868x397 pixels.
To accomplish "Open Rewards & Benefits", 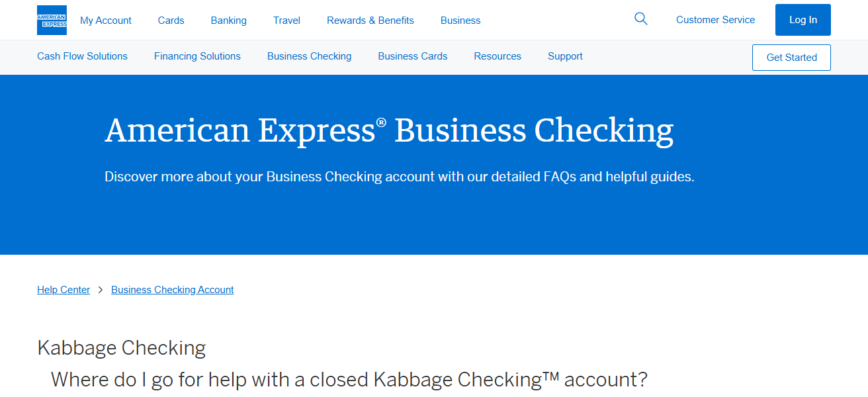I will tap(370, 21).
